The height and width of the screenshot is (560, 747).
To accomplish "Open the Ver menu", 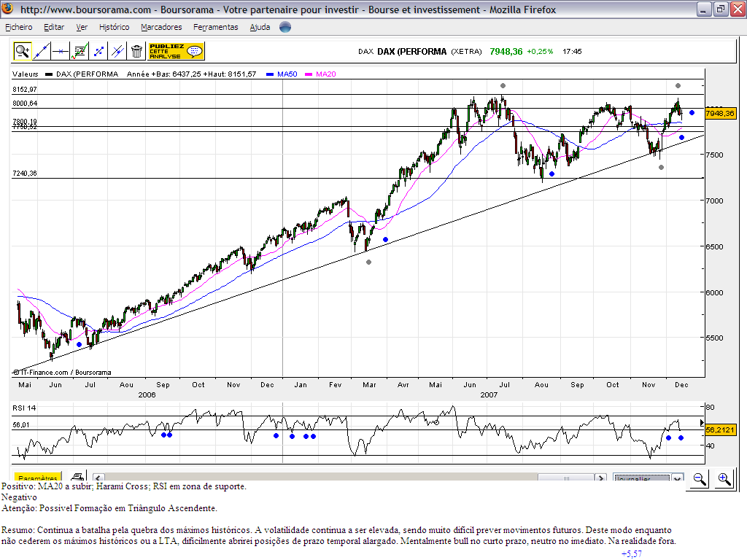I will coord(82,27).
